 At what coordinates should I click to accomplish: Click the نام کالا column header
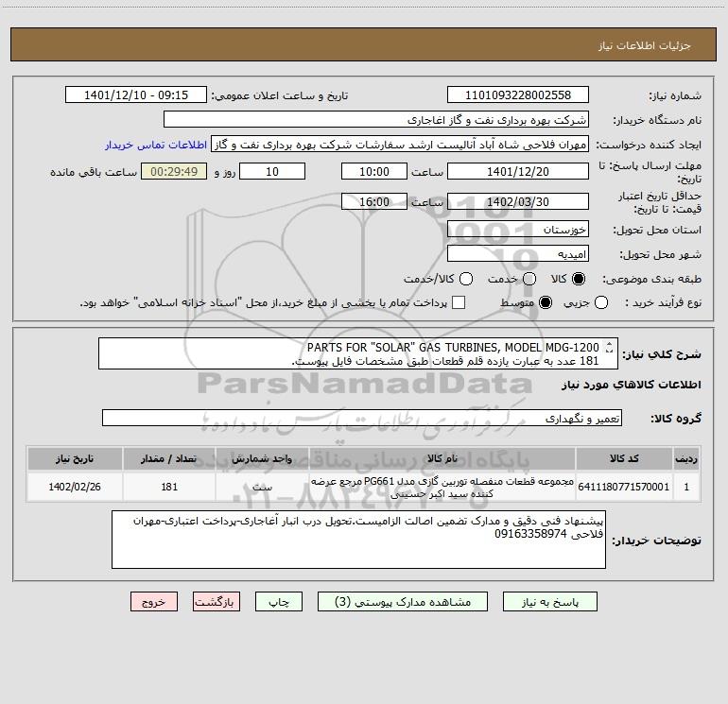442,458
